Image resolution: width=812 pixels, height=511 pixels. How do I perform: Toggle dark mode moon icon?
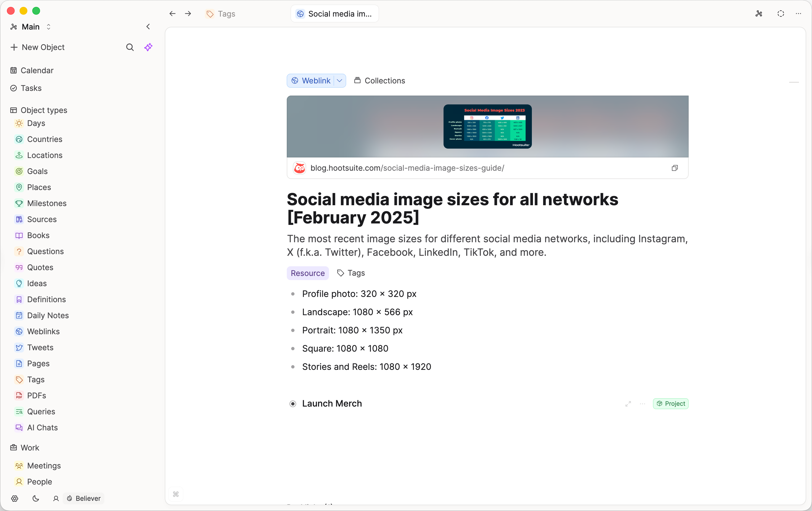click(x=36, y=499)
